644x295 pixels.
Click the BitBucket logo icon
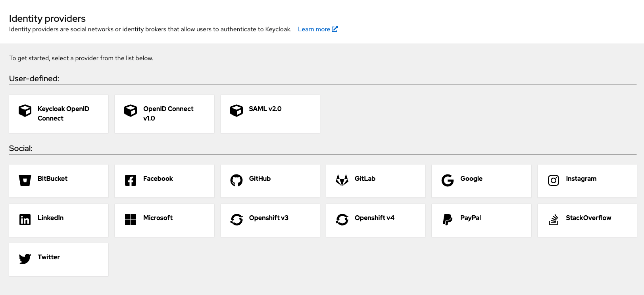(x=25, y=180)
